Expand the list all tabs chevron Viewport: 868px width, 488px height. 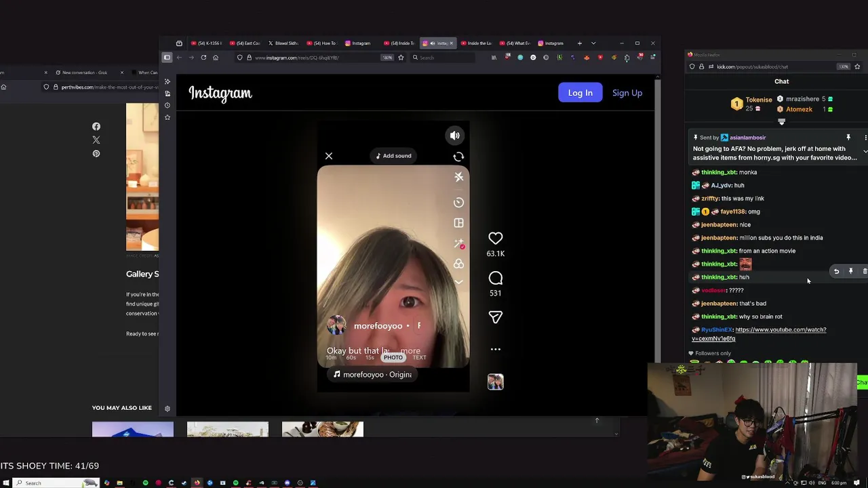tap(593, 43)
